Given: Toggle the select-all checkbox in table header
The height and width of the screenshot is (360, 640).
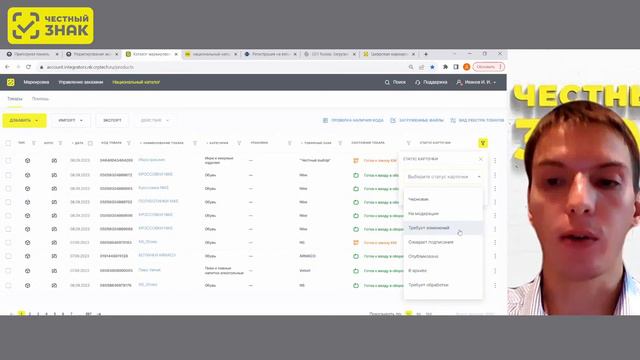Looking at the screenshot, I should [x=8, y=143].
